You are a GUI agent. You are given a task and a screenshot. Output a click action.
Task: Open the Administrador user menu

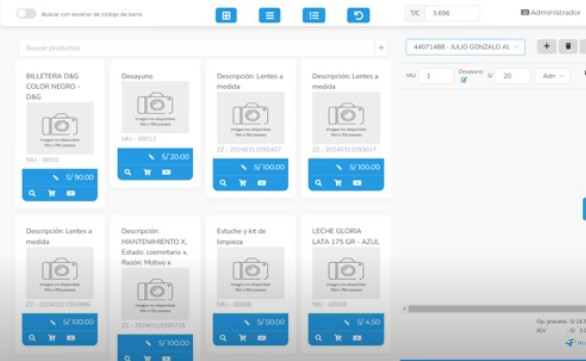pos(551,13)
